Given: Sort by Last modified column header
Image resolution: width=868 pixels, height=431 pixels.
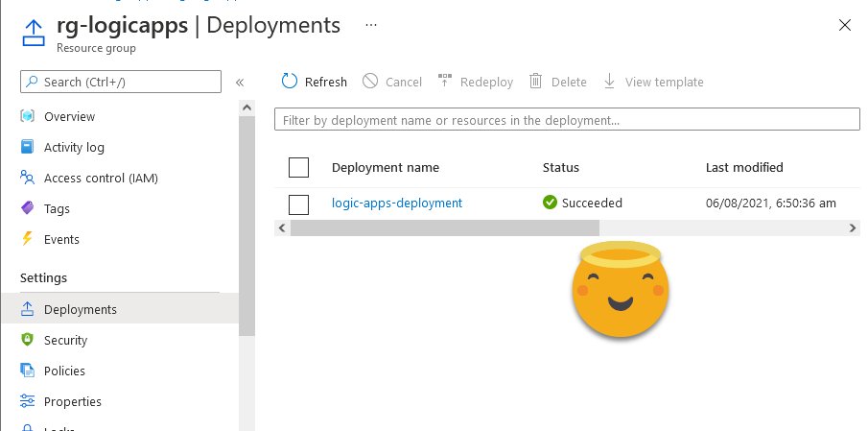Looking at the screenshot, I should click(744, 167).
